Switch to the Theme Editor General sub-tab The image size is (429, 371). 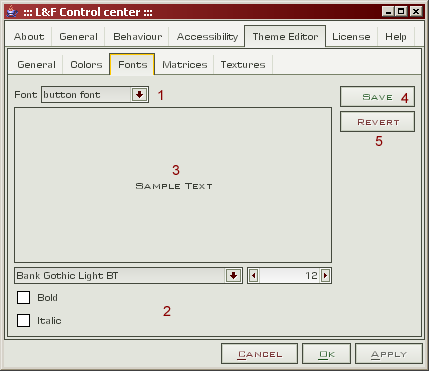36,64
